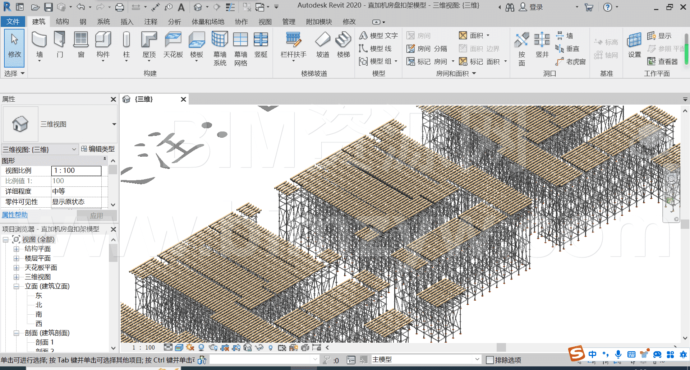
Task: Collapse the Elevations 立面 (建筑立面) tree node
Action: coord(16,286)
